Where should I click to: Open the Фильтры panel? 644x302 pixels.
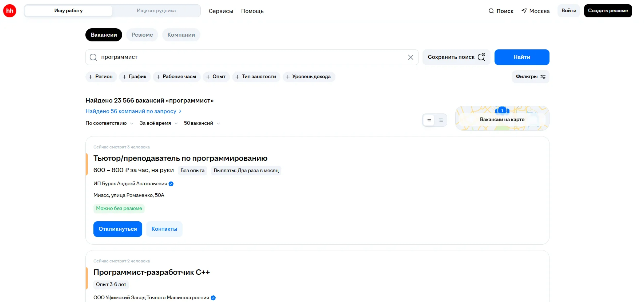pos(530,77)
